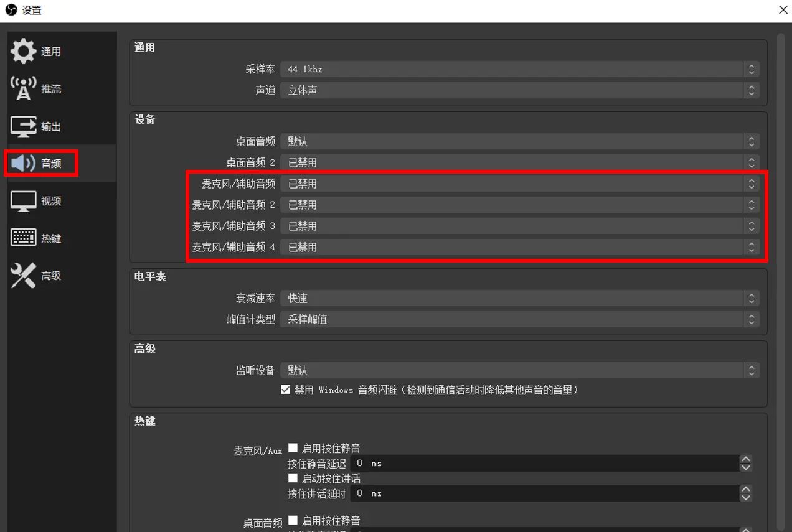Select the 音频 settings tab

[x=62, y=164]
